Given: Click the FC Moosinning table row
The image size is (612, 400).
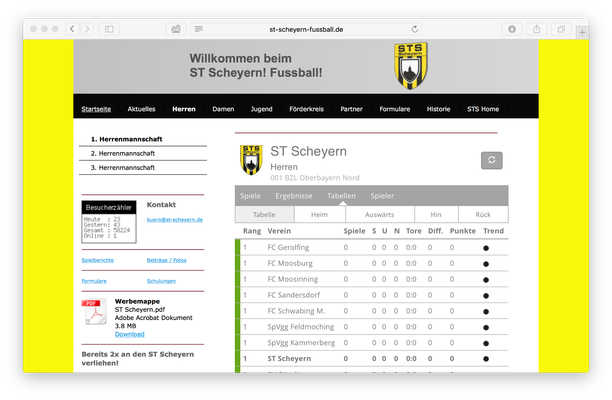Looking at the screenshot, I should point(372,279).
